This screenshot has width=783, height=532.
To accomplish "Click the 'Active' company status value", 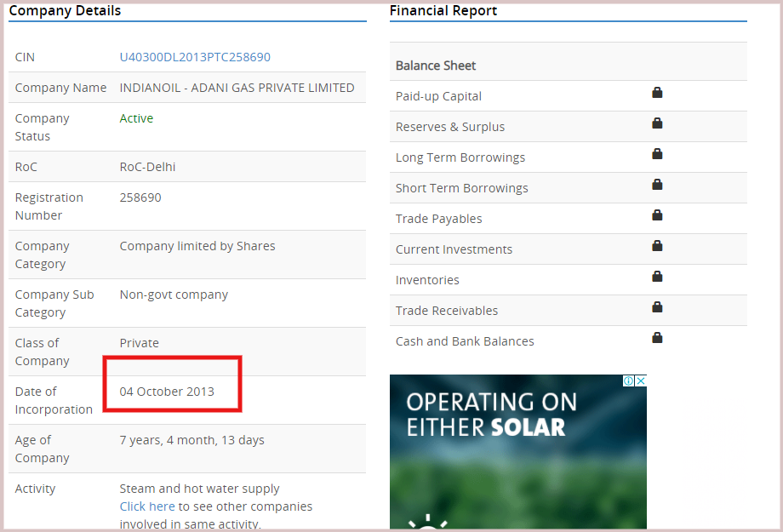I will (x=136, y=118).
